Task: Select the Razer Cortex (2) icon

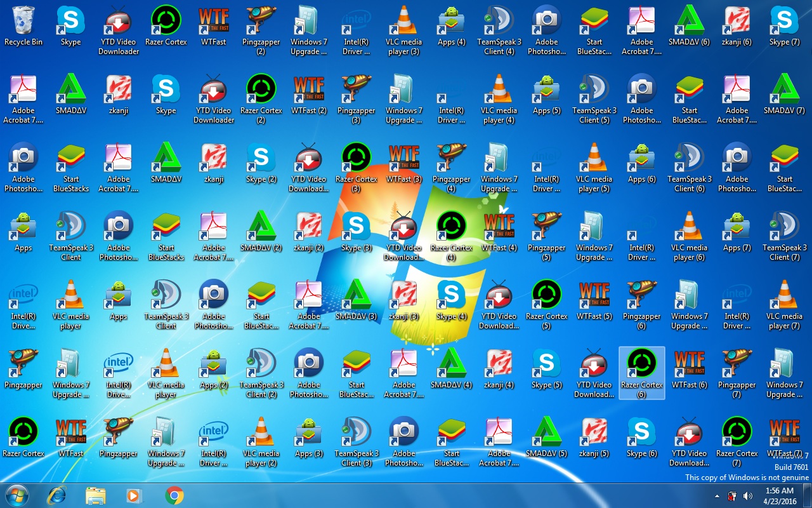Action: 261,99
